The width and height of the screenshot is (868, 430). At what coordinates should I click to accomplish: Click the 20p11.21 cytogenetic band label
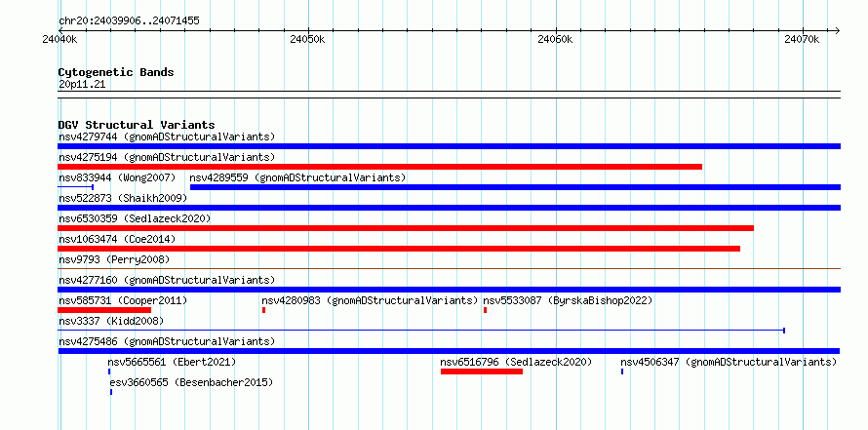tap(82, 85)
